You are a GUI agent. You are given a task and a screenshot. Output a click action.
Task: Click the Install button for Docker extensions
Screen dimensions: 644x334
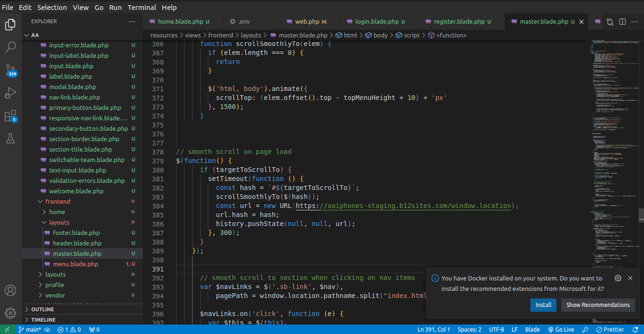click(x=543, y=305)
